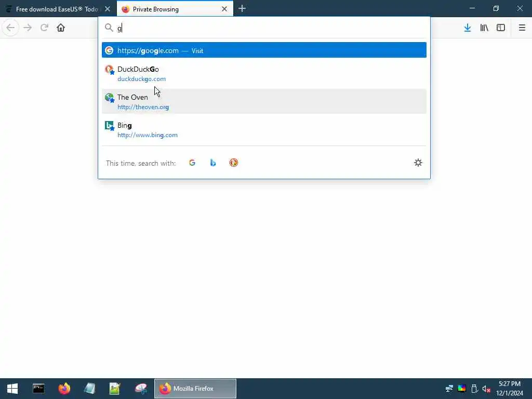Choose the DuckDuckGo bookmark suggestion
This screenshot has width=532, height=399.
click(x=264, y=74)
